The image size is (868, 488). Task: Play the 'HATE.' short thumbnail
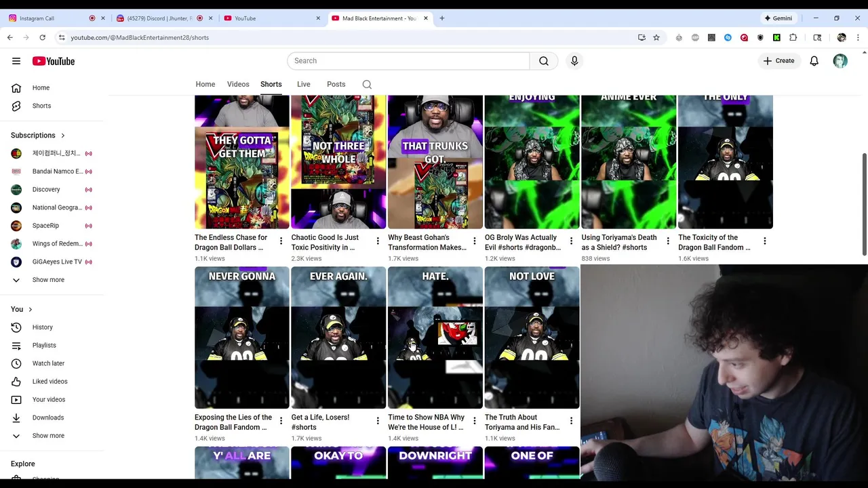(435, 338)
